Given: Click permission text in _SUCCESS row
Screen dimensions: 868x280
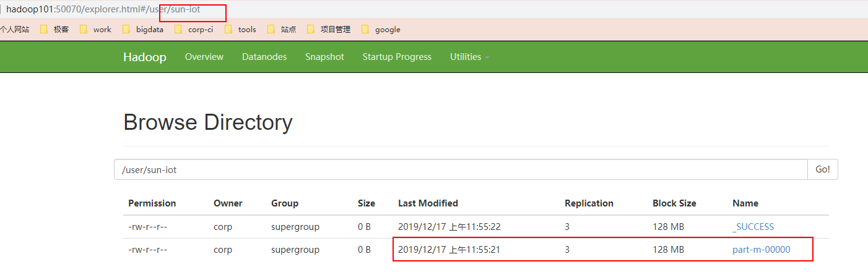Looking at the screenshot, I should (148, 227).
